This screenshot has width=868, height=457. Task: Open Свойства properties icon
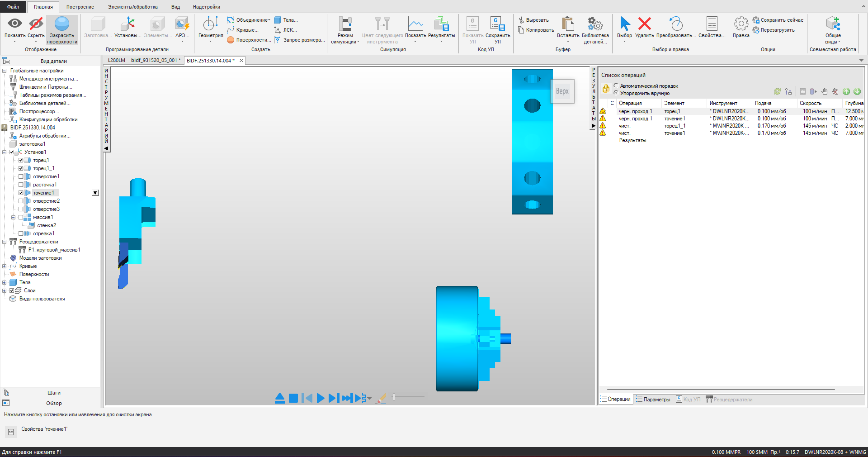coord(712,24)
